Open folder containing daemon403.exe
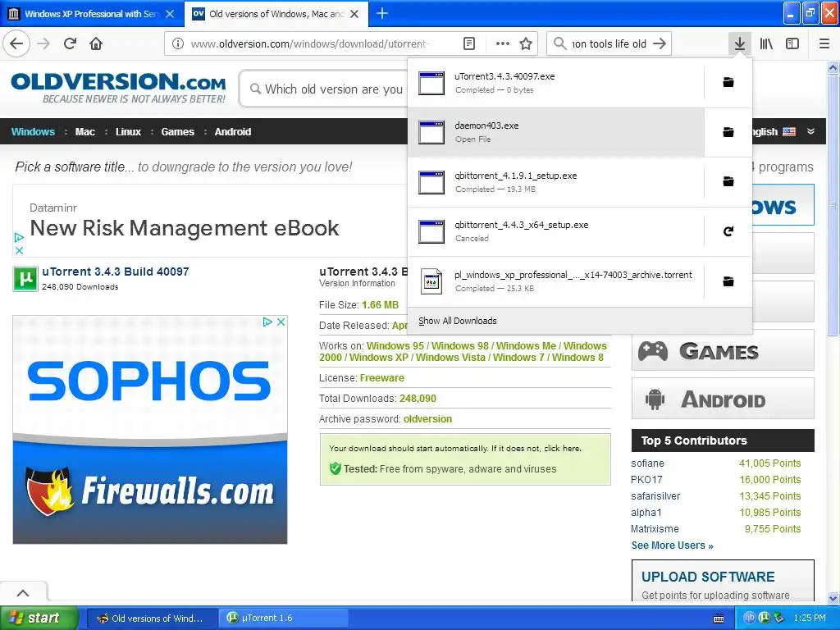This screenshot has width=840, height=630. 728,132
